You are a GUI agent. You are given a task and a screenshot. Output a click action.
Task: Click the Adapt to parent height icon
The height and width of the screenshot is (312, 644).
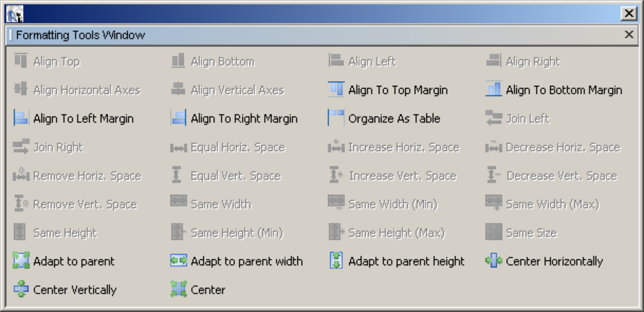[336, 261]
